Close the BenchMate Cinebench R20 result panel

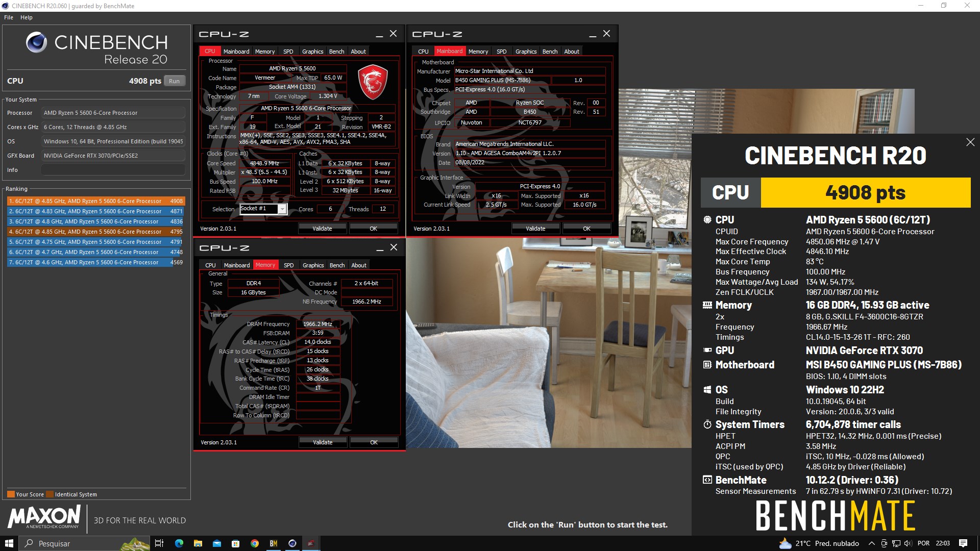(970, 142)
